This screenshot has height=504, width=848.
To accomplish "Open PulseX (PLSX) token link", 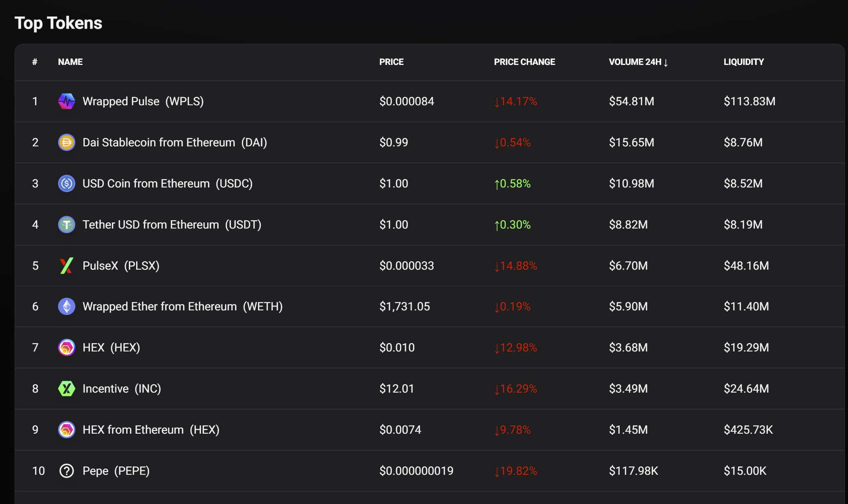I will [121, 266].
